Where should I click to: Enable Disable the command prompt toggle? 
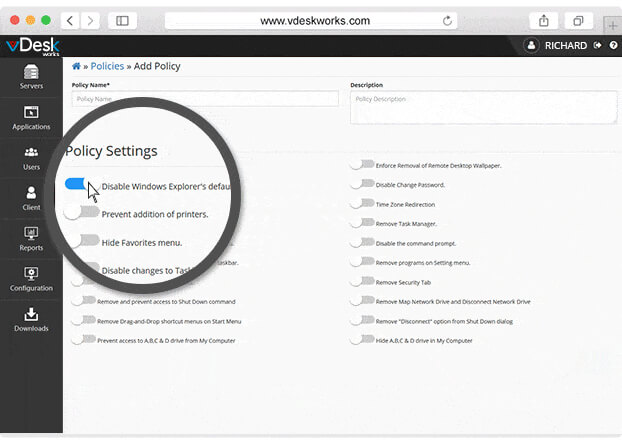coord(361,242)
